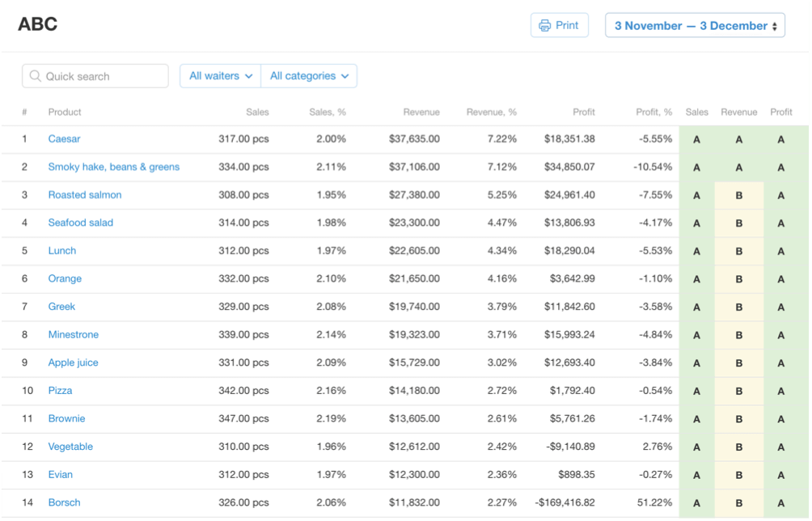Open the Minestrone product link

pyautogui.click(x=73, y=334)
